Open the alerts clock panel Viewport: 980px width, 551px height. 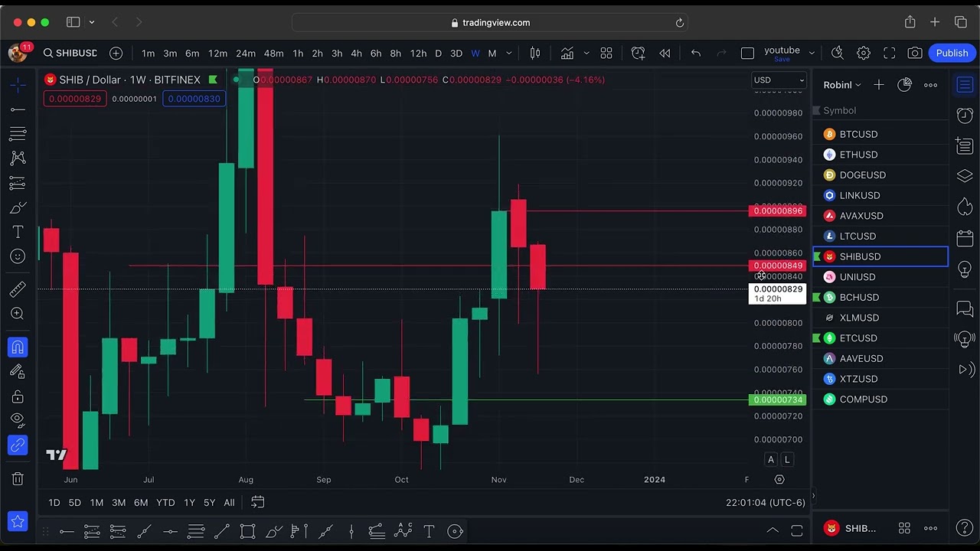coord(965,116)
